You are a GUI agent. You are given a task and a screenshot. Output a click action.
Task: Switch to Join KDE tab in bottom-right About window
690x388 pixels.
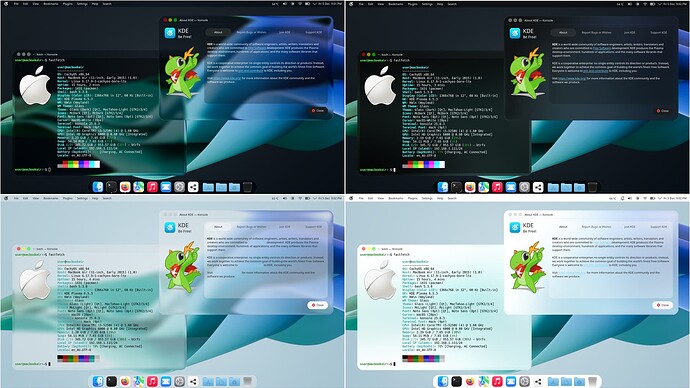tap(629, 227)
